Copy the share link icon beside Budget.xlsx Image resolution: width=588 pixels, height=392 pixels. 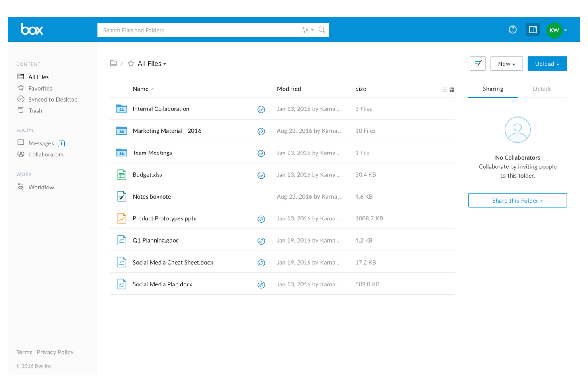point(261,175)
